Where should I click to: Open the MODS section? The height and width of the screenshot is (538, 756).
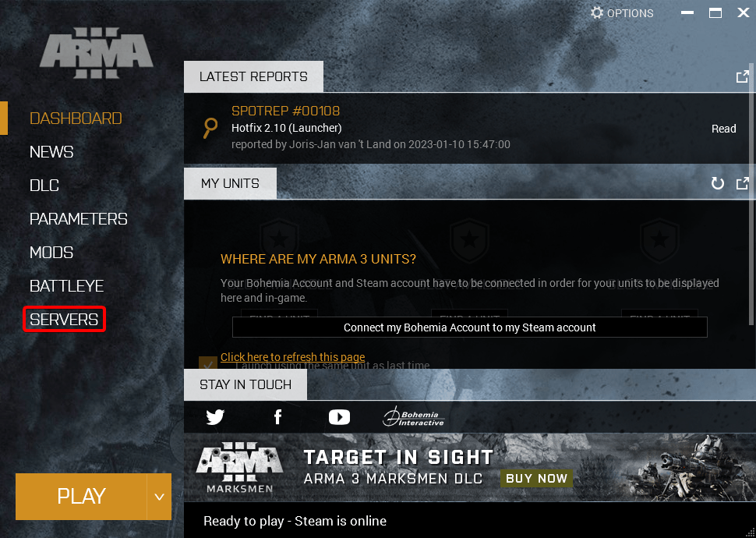click(51, 252)
